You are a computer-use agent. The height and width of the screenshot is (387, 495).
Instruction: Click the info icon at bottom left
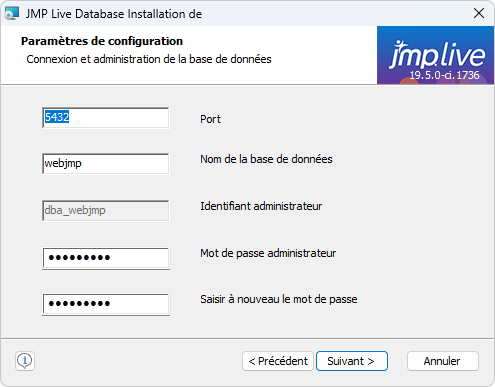click(25, 361)
